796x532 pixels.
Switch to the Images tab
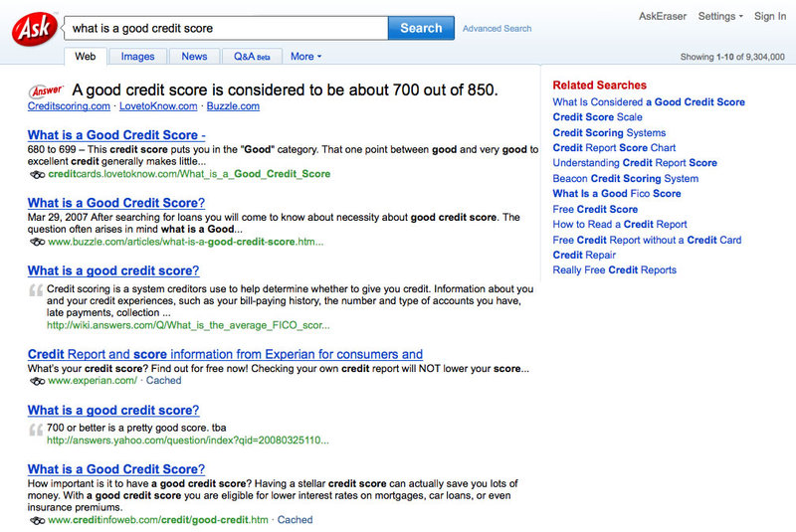pos(137,57)
